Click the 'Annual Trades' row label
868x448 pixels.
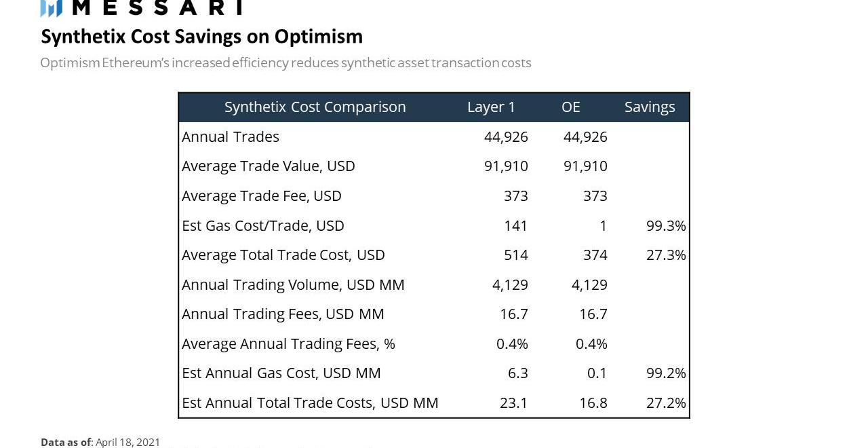tap(231, 137)
